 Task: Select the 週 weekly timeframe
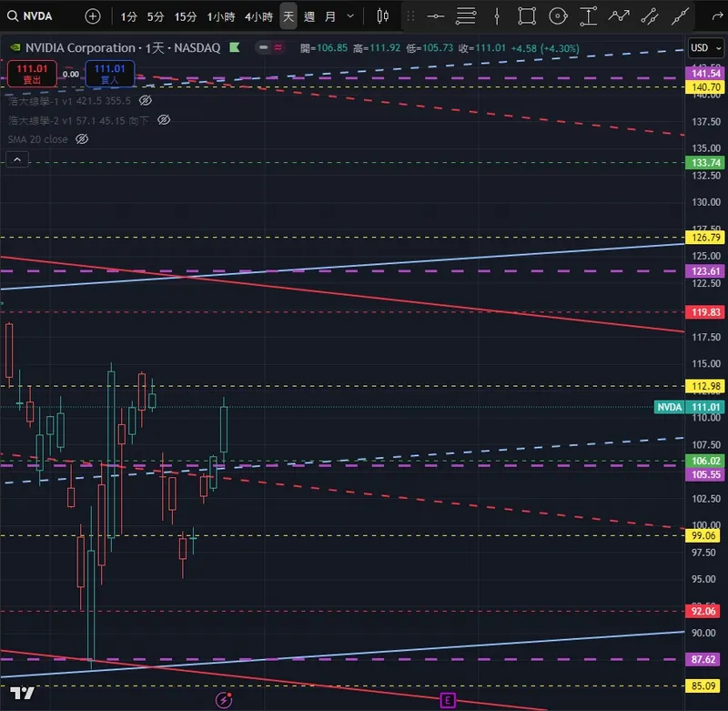[x=309, y=16]
